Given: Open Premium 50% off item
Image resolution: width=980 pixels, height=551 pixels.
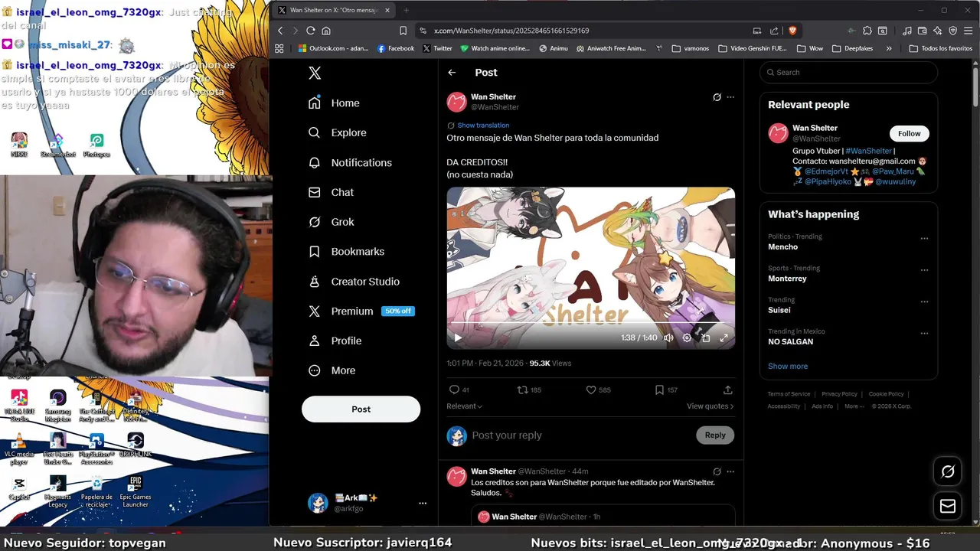Looking at the screenshot, I should pos(361,311).
